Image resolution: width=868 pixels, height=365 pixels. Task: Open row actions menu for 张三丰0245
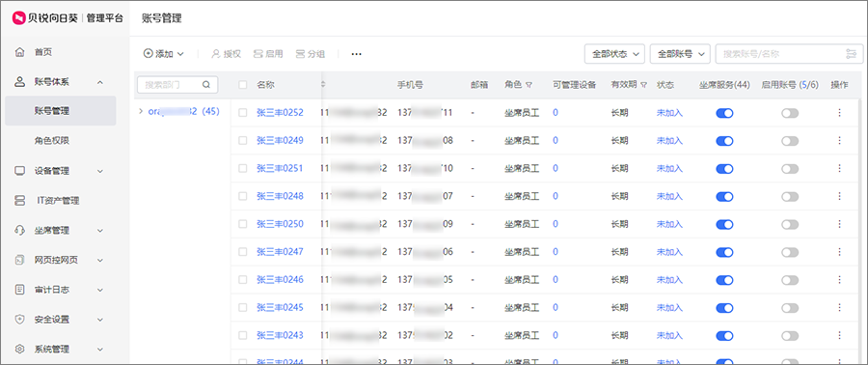point(839,307)
